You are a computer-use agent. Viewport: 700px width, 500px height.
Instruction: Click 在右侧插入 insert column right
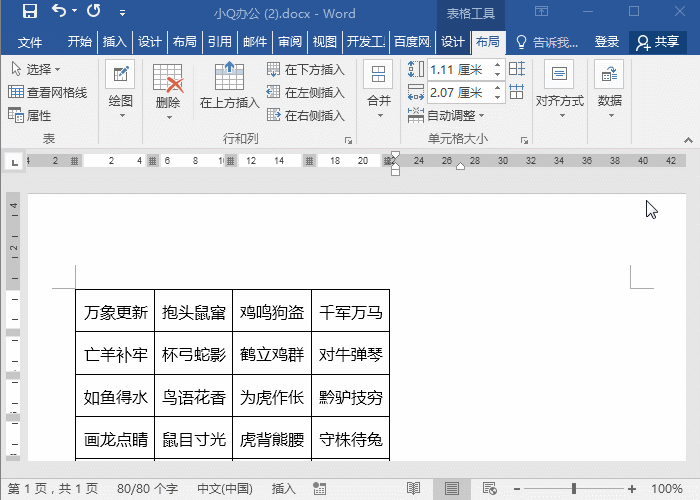306,116
